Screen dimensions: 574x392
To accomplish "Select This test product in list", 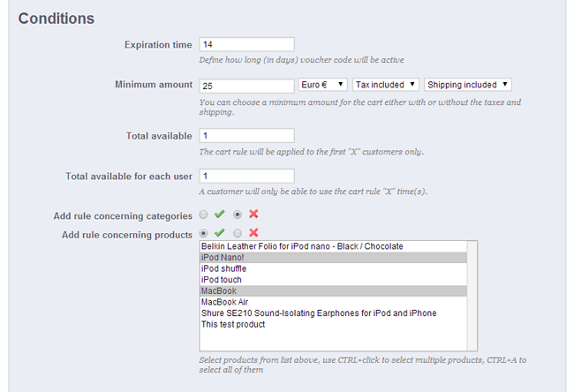I will (x=333, y=324).
